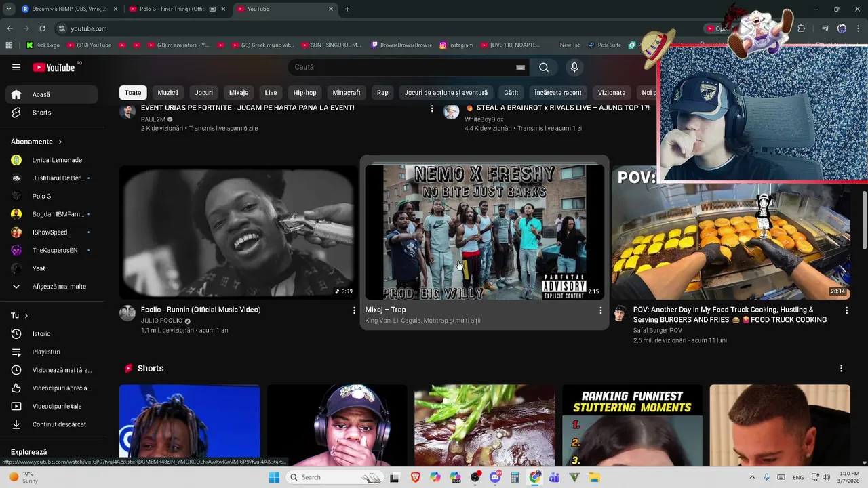The image size is (868, 488).
Task: Select the Rap filter chip
Action: coord(382,93)
